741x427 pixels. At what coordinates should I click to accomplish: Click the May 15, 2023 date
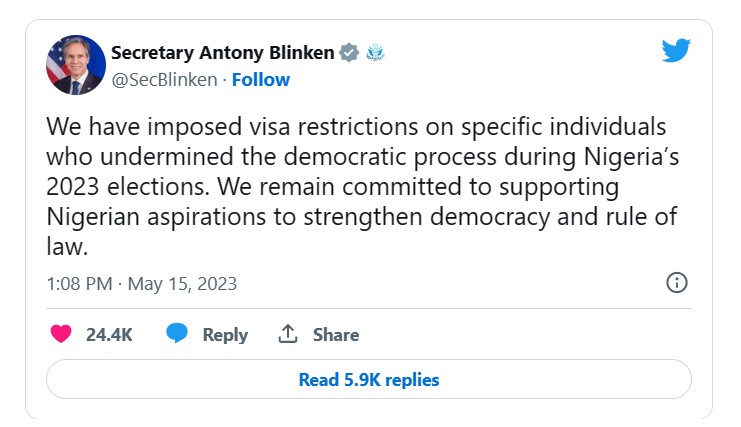(183, 284)
